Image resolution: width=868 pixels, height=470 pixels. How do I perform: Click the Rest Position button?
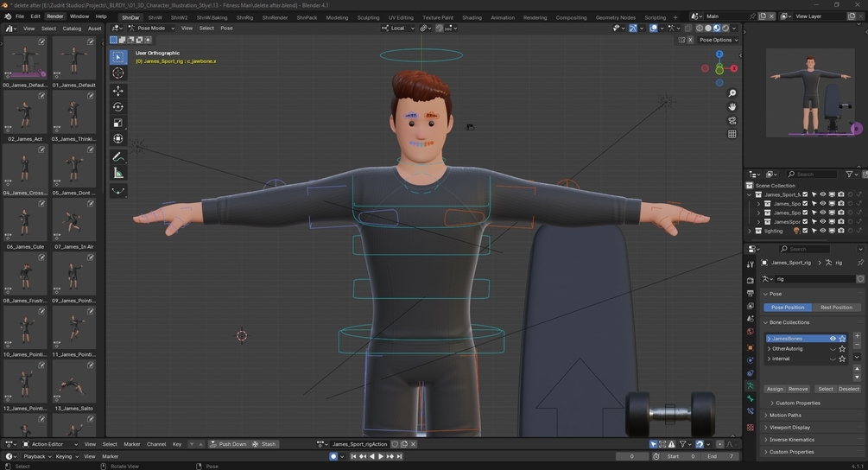click(835, 308)
